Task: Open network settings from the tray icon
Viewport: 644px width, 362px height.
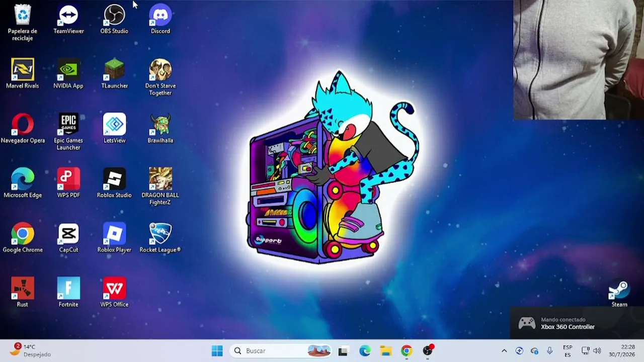Action: click(x=585, y=351)
